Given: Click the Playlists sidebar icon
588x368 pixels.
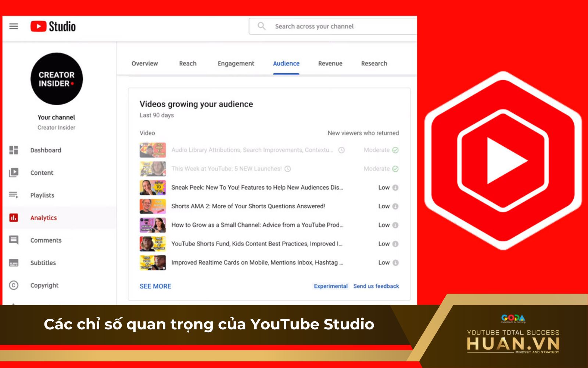Looking at the screenshot, I should [x=14, y=195].
